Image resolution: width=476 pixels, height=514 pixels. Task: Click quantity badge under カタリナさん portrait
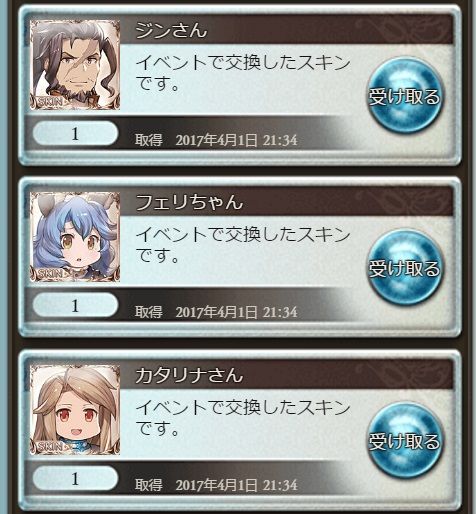pyautogui.click(x=75, y=478)
